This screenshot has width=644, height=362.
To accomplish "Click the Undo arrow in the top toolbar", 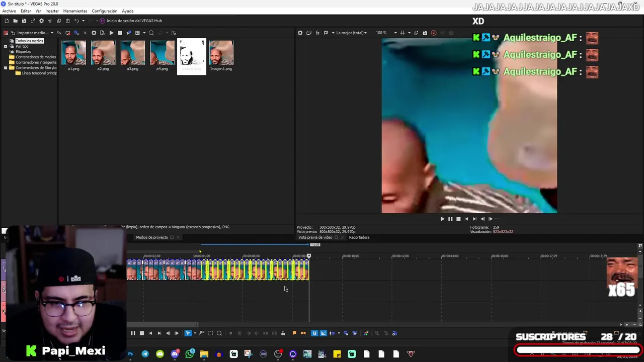I will [x=76, y=21].
